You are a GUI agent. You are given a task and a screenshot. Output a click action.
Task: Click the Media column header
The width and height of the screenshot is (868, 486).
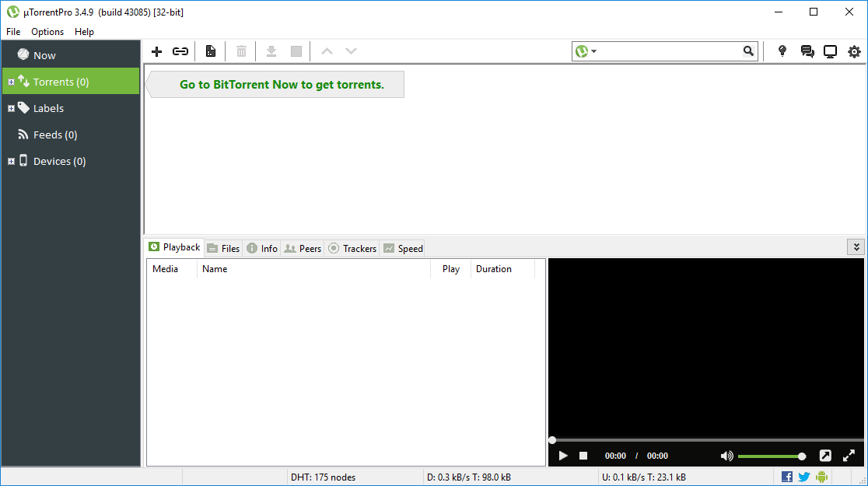pyautogui.click(x=172, y=269)
